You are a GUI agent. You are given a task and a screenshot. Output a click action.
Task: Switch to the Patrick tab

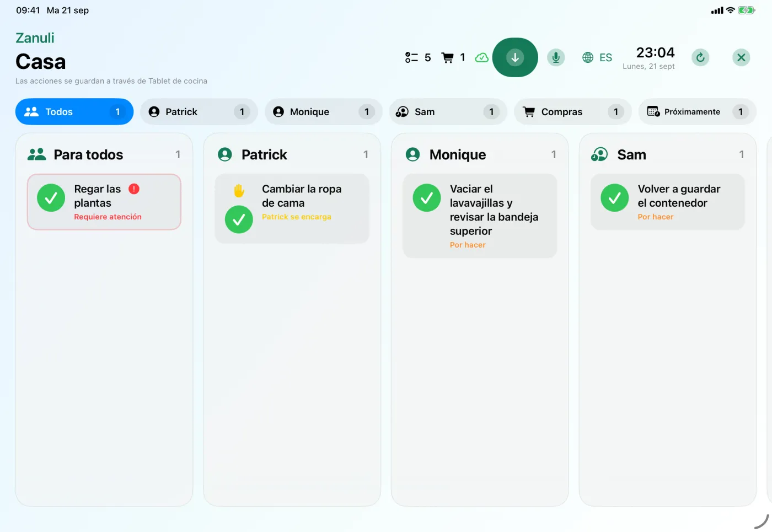pyautogui.click(x=199, y=112)
